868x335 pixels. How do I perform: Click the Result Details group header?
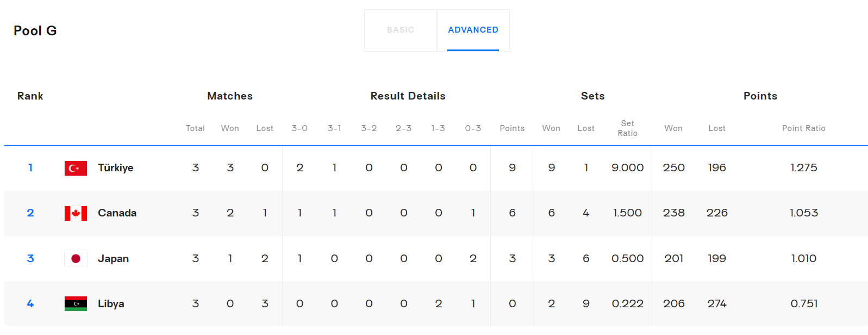pos(408,96)
